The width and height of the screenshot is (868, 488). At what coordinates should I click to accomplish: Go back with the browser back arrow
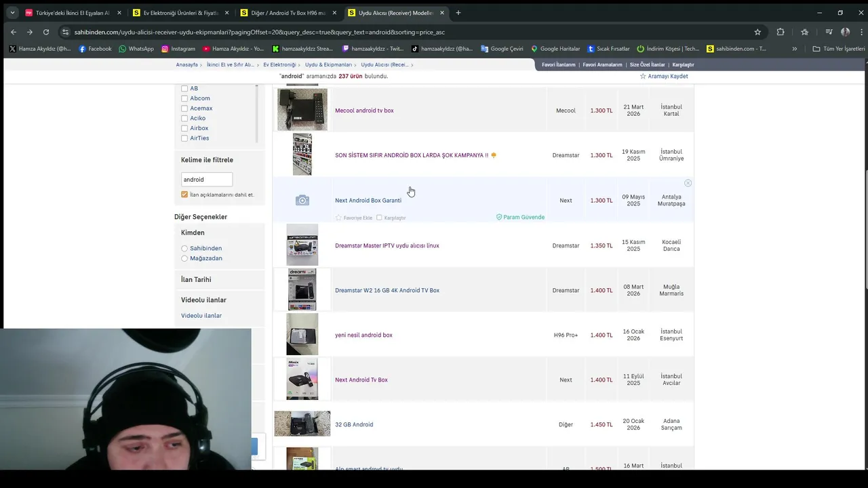pyautogui.click(x=14, y=32)
